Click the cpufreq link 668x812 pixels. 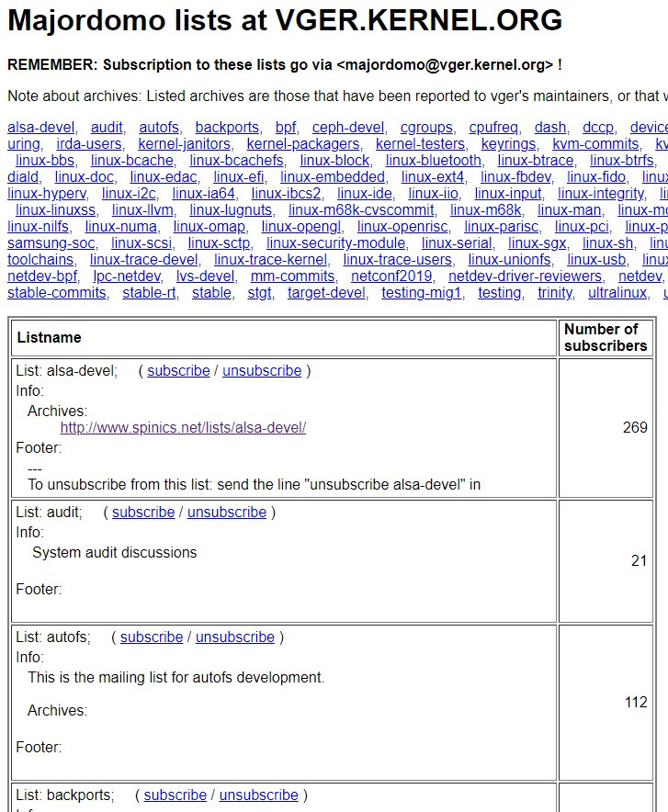pyautogui.click(x=493, y=128)
